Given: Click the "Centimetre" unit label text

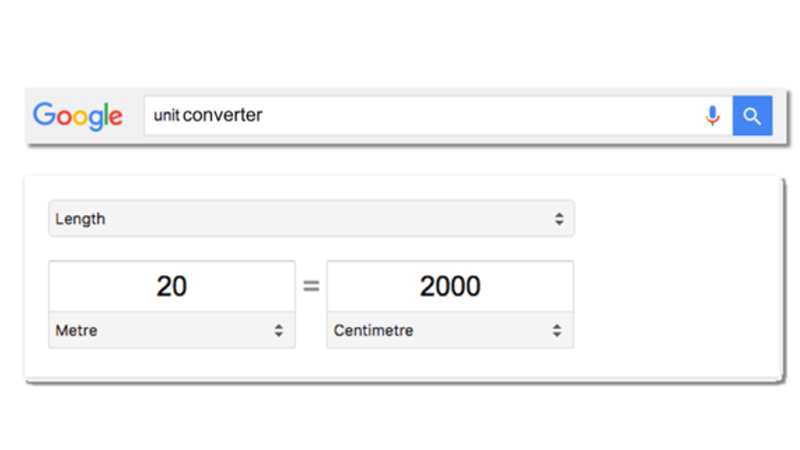Looking at the screenshot, I should 373,330.
